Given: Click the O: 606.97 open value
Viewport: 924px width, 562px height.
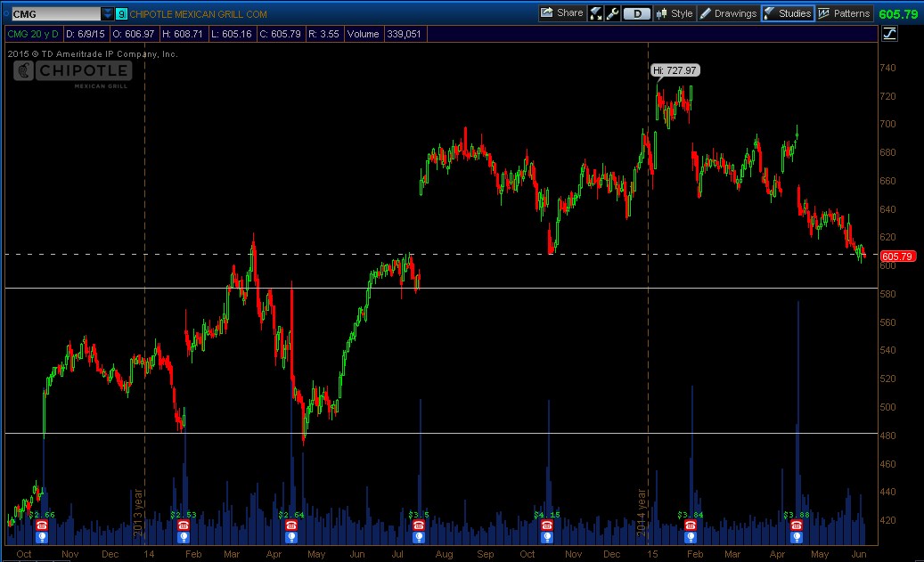Looking at the screenshot, I should [133, 34].
